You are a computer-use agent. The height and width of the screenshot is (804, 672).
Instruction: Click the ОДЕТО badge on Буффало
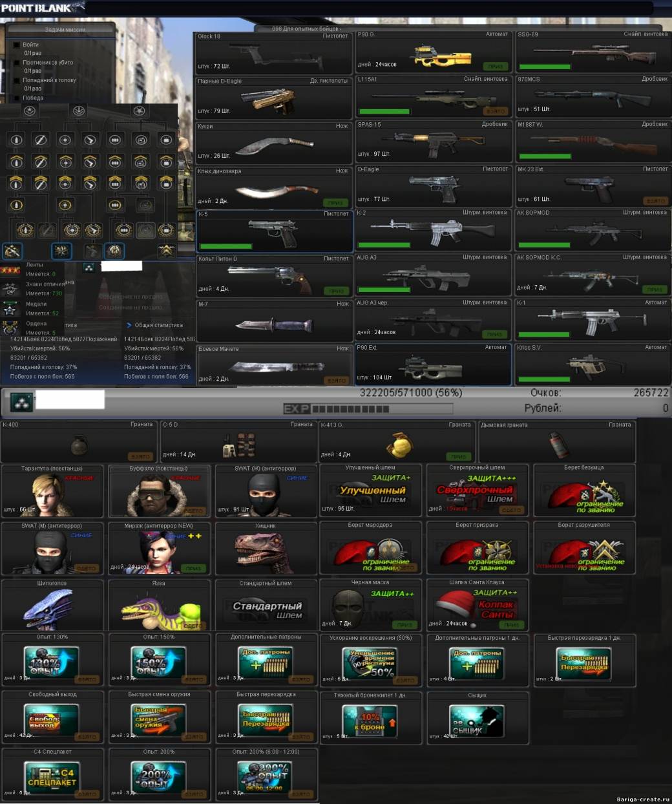pos(194,511)
